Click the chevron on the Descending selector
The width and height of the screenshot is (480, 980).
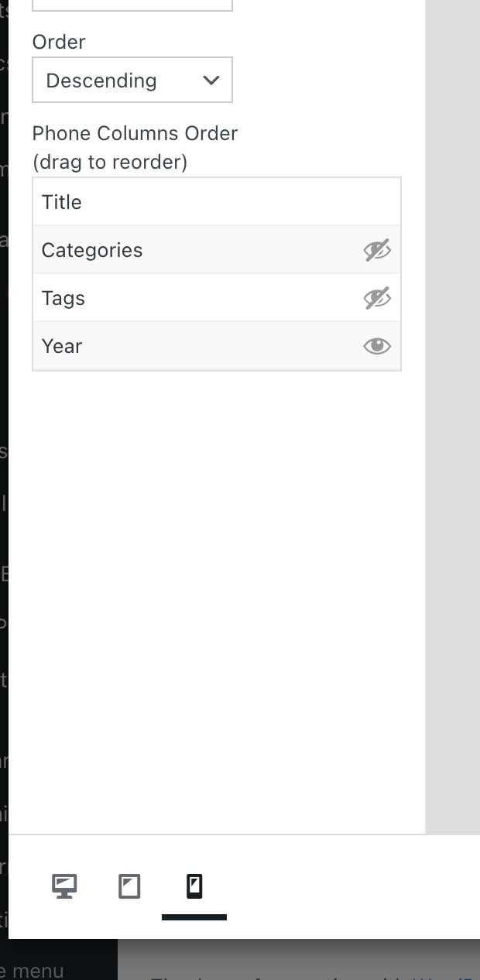tap(211, 80)
